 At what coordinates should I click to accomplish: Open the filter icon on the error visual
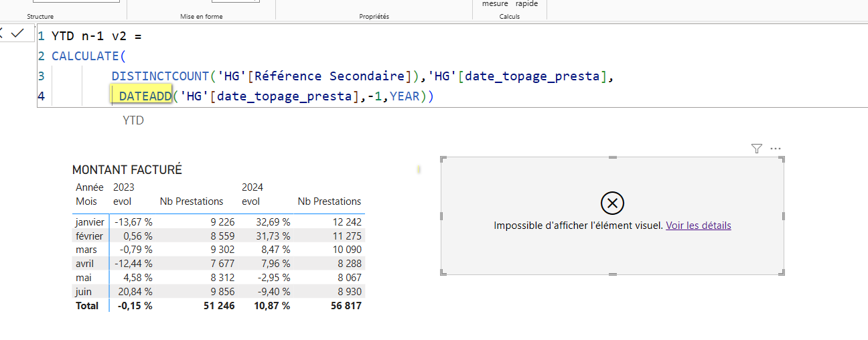[757, 149]
